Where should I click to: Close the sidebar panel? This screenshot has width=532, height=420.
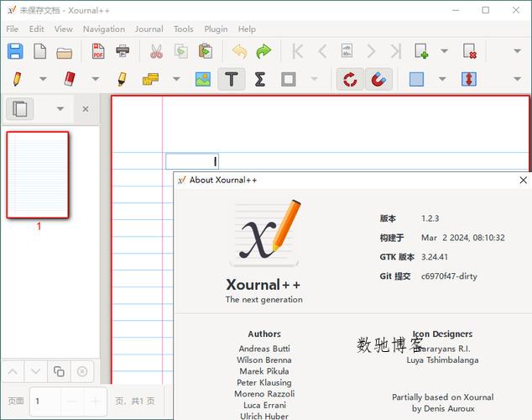(x=86, y=109)
